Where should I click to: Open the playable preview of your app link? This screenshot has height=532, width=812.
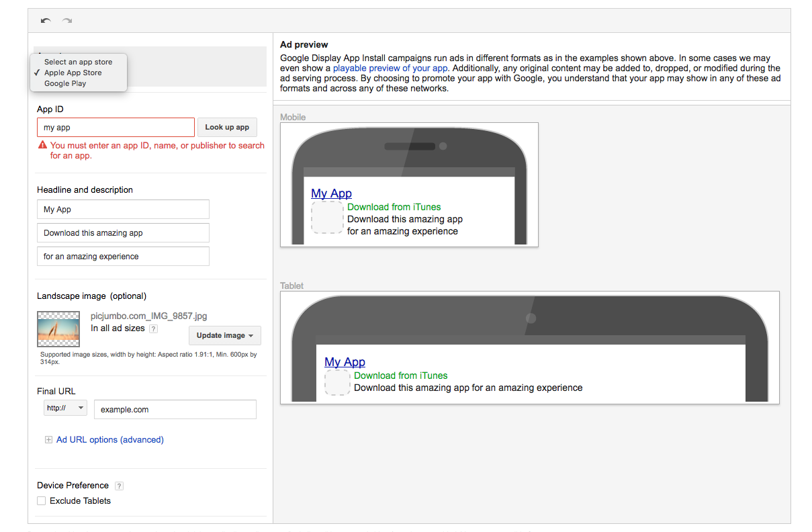pyautogui.click(x=390, y=68)
